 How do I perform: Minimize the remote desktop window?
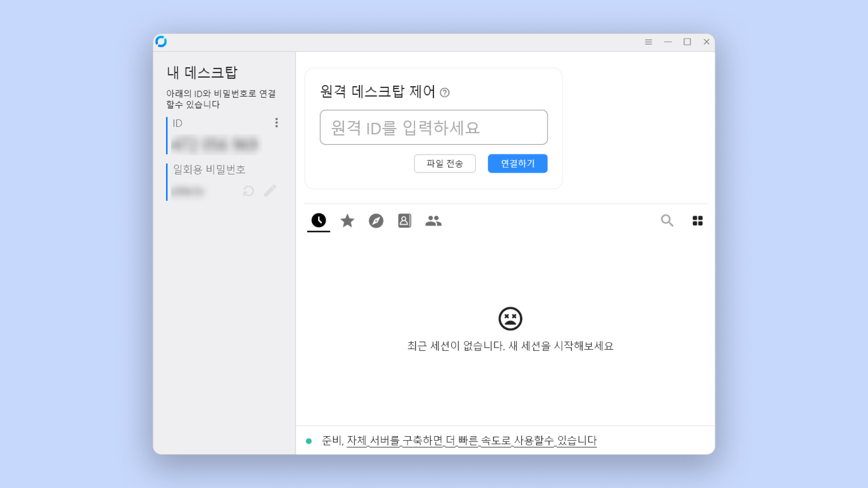click(x=668, y=42)
